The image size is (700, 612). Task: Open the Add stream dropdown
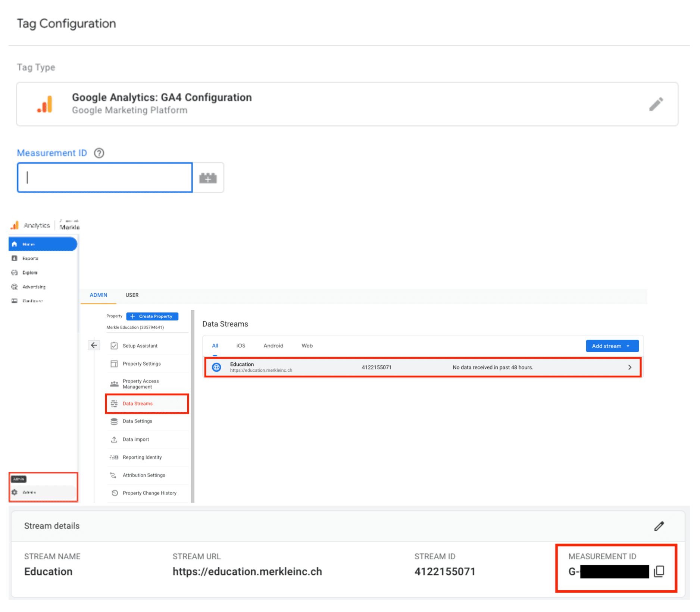[612, 346]
